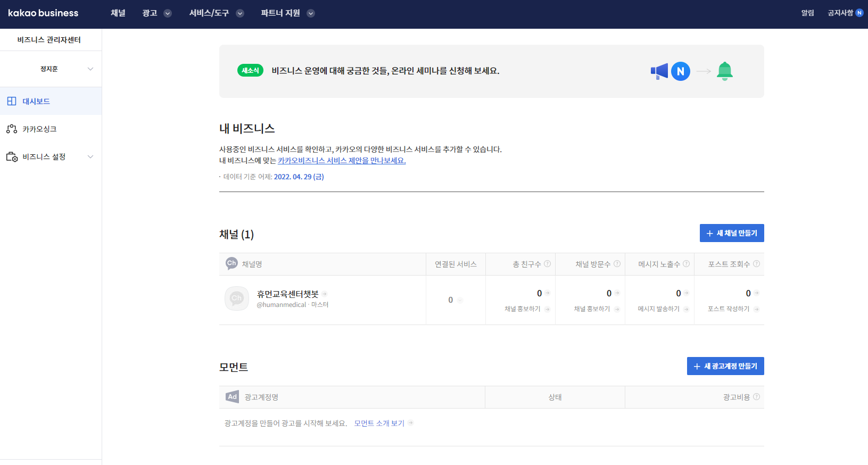This screenshot has width=868, height=465.
Task: Open the 정지훈 account selector dropdown
Action: [51, 69]
